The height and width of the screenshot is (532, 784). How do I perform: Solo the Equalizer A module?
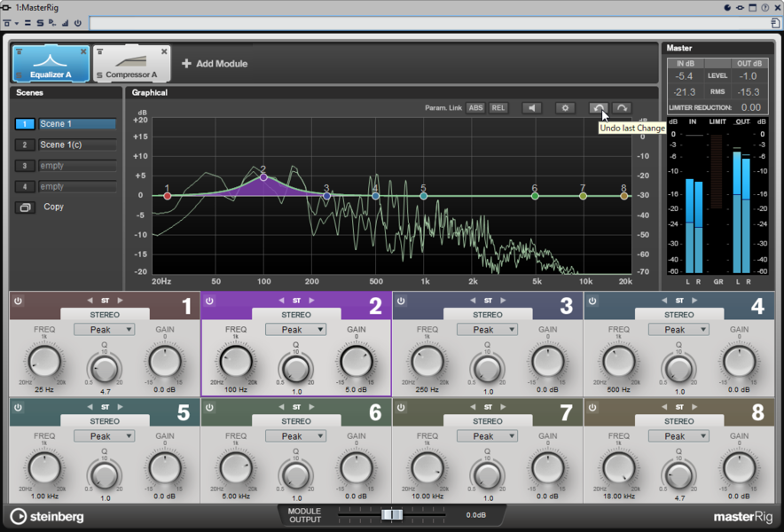pos(19,75)
